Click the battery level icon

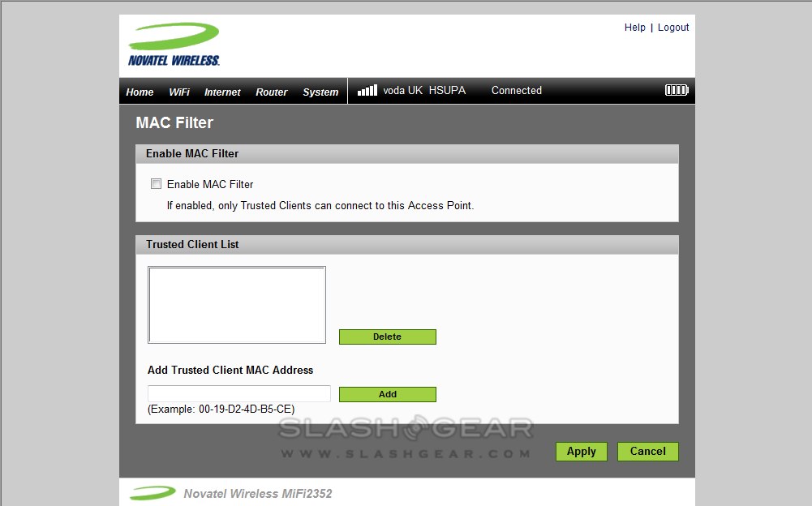tap(677, 90)
